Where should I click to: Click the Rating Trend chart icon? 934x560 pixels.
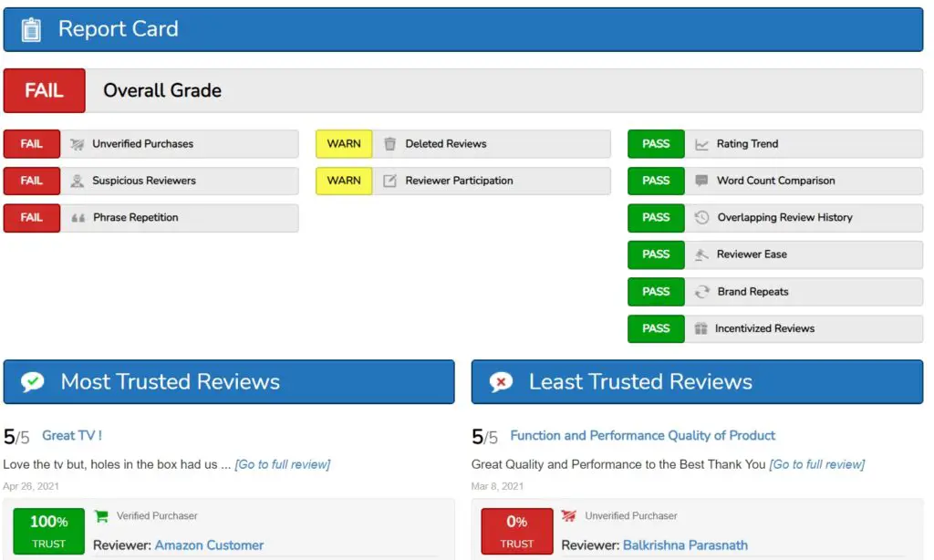tap(701, 144)
